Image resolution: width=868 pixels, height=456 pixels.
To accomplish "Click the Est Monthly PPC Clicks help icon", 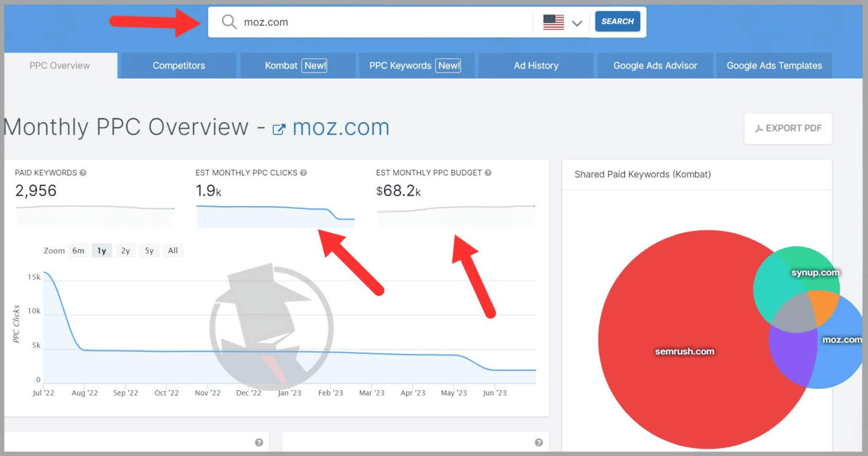I will [303, 173].
